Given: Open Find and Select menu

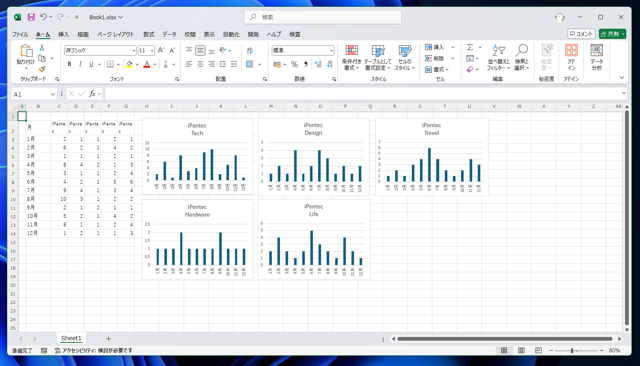Looking at the screenshot, I should click(521, 58).
